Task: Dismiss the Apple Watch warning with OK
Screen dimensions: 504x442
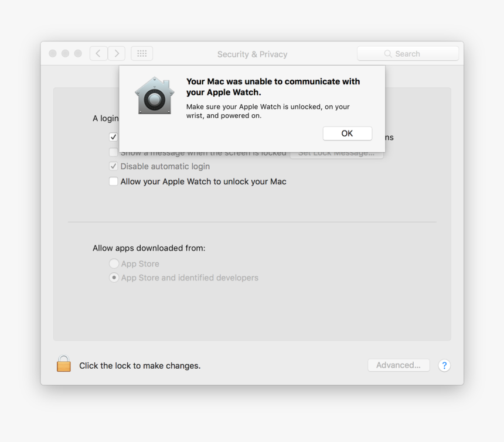Action: [347, 133]
